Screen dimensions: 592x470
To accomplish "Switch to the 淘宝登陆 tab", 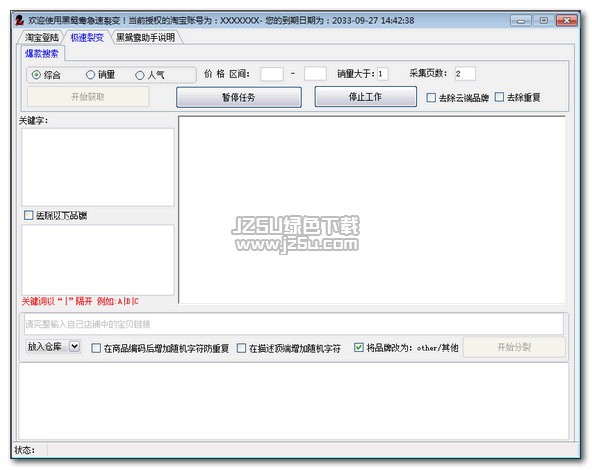I will coord(42,37).
